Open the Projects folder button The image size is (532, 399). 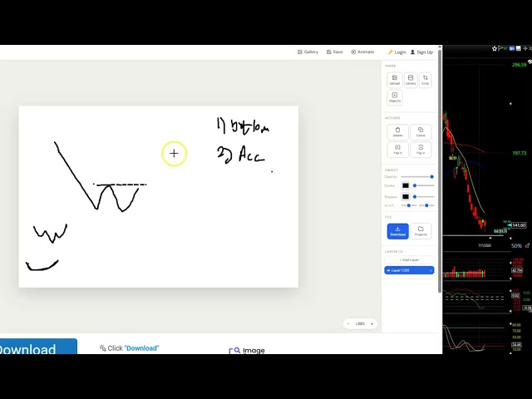(x=421, y=231)
